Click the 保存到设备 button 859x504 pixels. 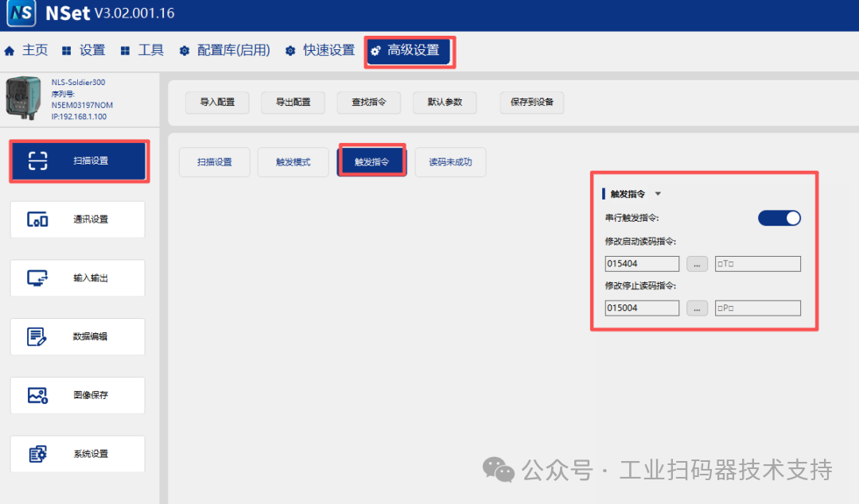532,103
